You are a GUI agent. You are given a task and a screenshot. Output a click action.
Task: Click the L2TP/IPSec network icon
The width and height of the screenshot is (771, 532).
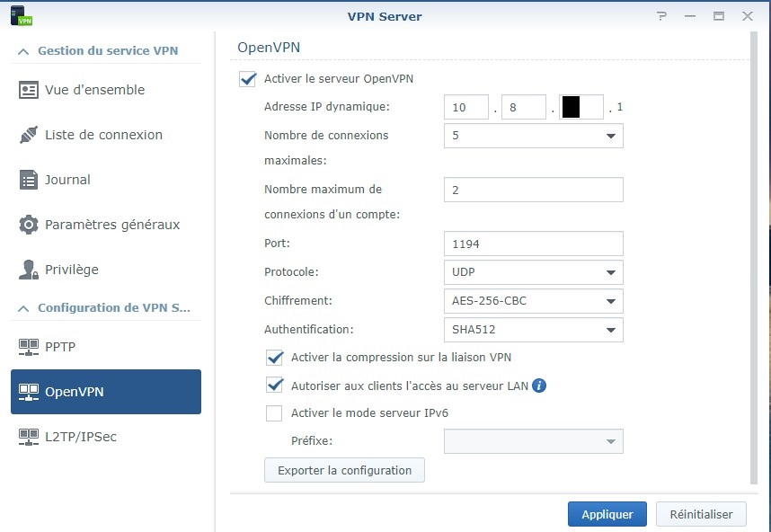click(29, 437)
